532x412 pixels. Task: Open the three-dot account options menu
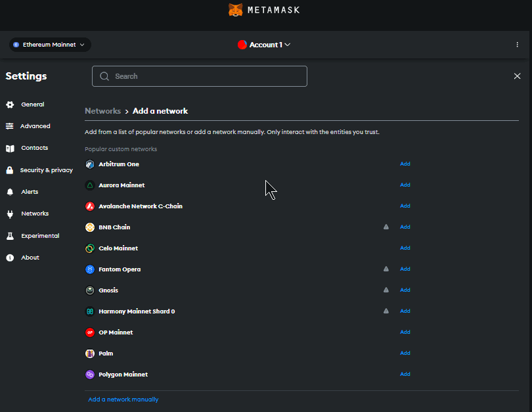coord(517,45)
